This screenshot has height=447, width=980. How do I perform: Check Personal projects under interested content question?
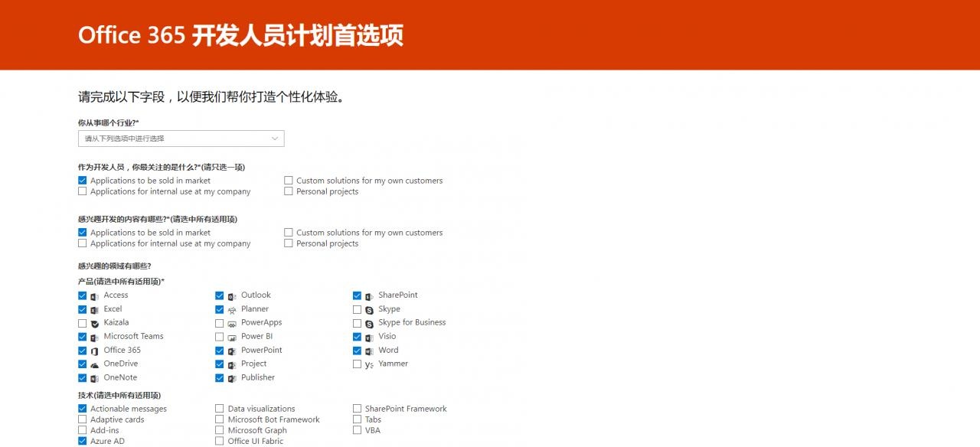(289, 243)
